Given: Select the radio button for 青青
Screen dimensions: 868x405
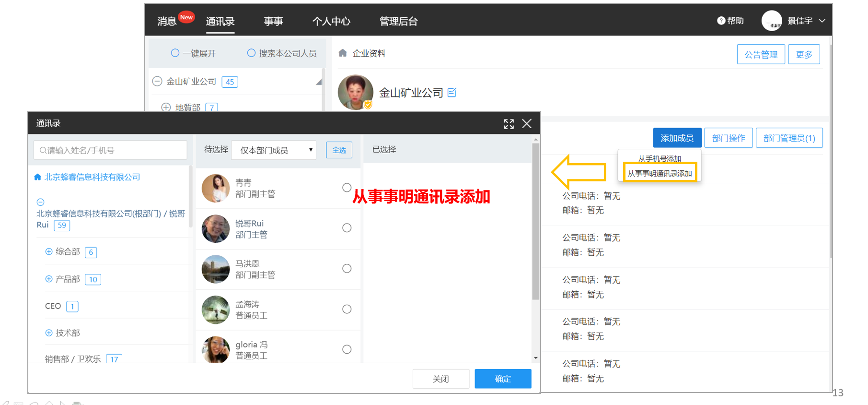Looking at the screenshot, I should (x=347, y=188).
